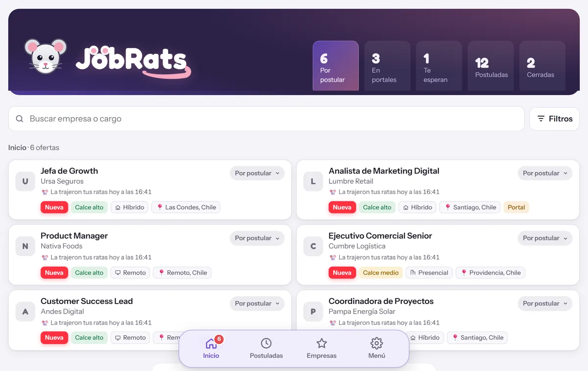Click the Calce medio tag
The height and width of the screenshot is (371, 588).
(381, 272)
